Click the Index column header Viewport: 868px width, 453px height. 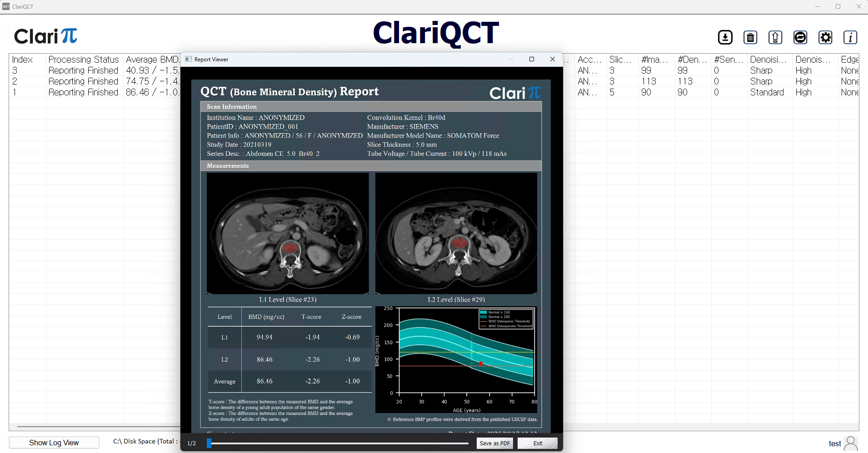22,60
